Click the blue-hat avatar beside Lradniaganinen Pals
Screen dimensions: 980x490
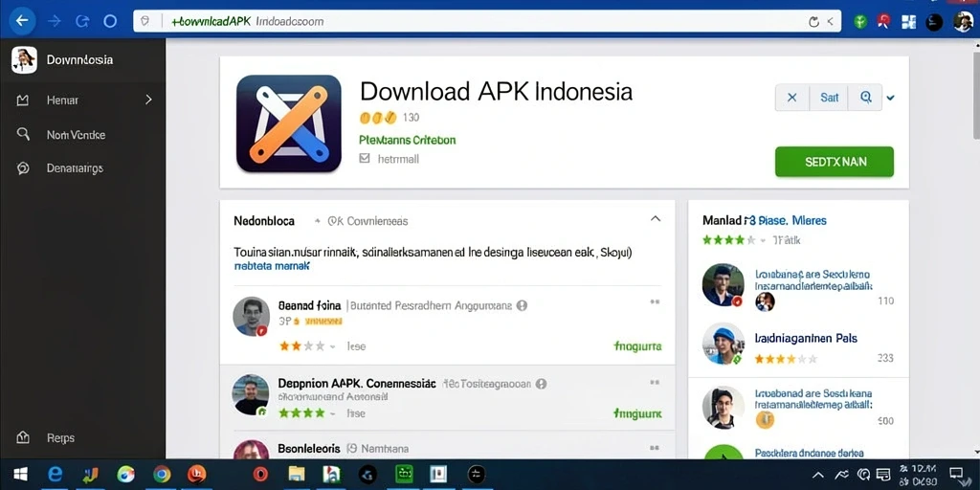[x=724, y=344]
